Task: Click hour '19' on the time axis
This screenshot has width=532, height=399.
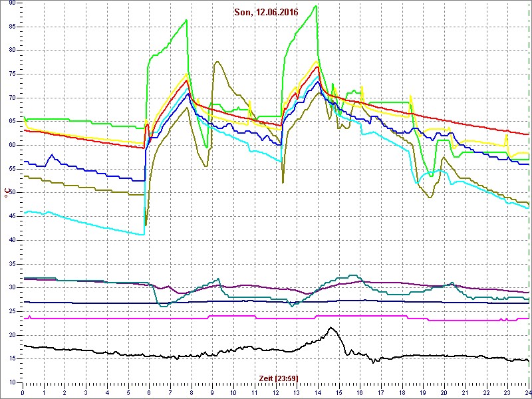Action: 424,392
